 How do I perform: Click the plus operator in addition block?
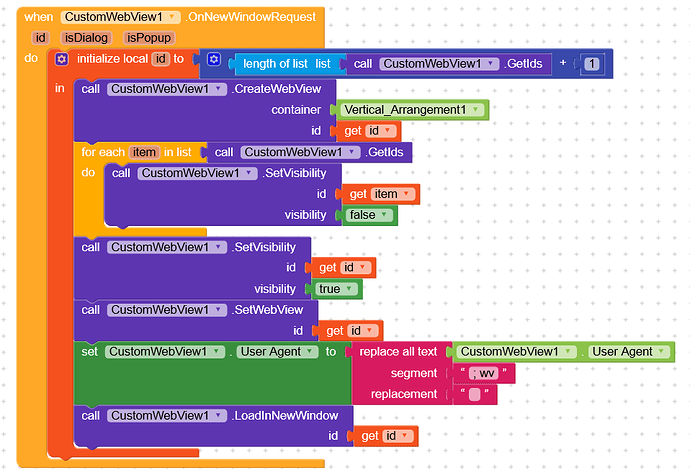coord(562,63)
